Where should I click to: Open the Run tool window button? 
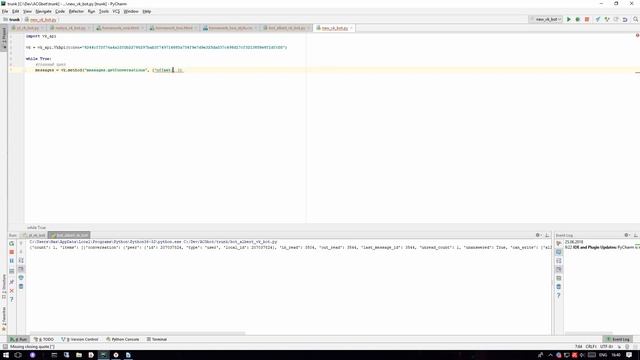[18, 339]
